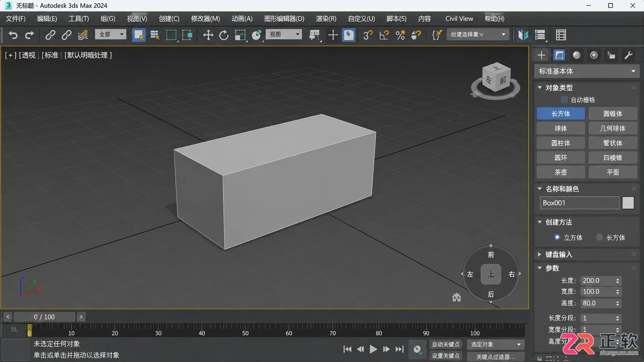Activate the Select and Scale tool
Viewport: 644px width, 362px height.
pyautogui.click(x=241, y=35)
